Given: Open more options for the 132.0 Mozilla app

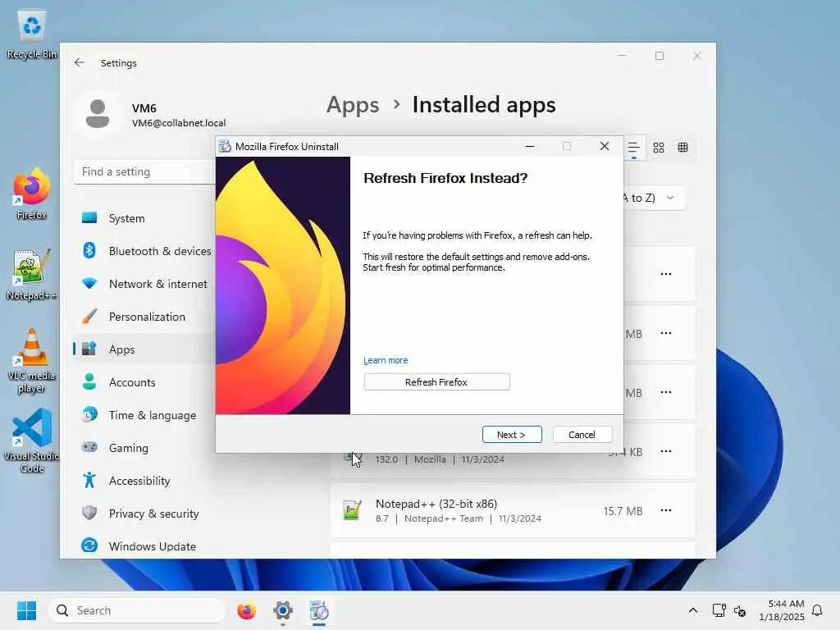Looking at the screenshot, I should 666,451.
